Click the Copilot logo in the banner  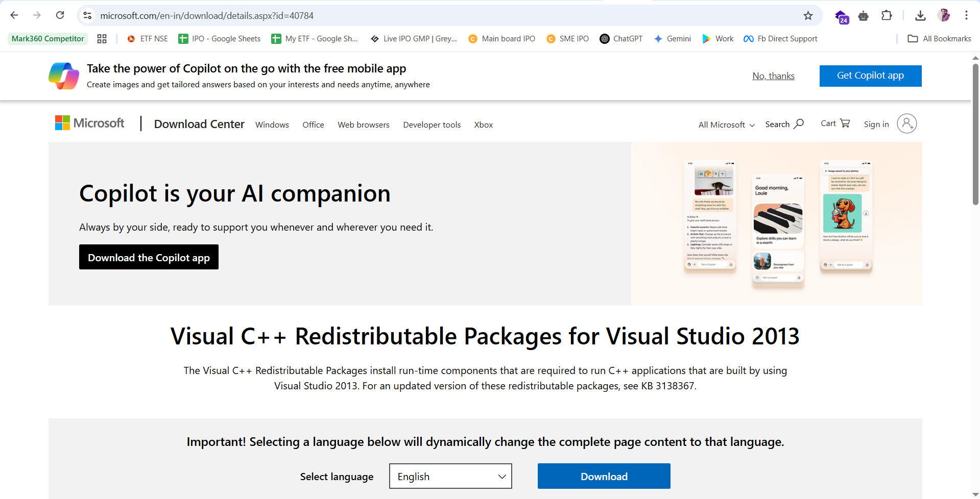pos(64,76)
